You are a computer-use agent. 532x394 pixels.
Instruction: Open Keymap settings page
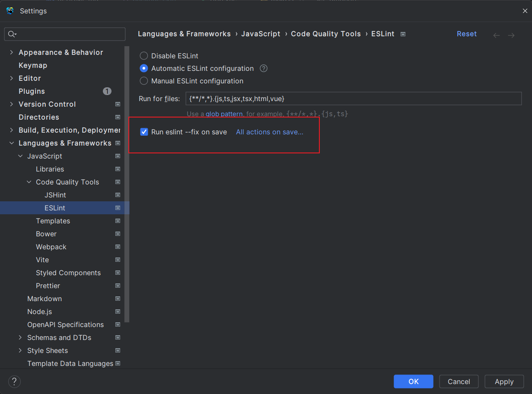pyautogui.click(x=33, y=65)
